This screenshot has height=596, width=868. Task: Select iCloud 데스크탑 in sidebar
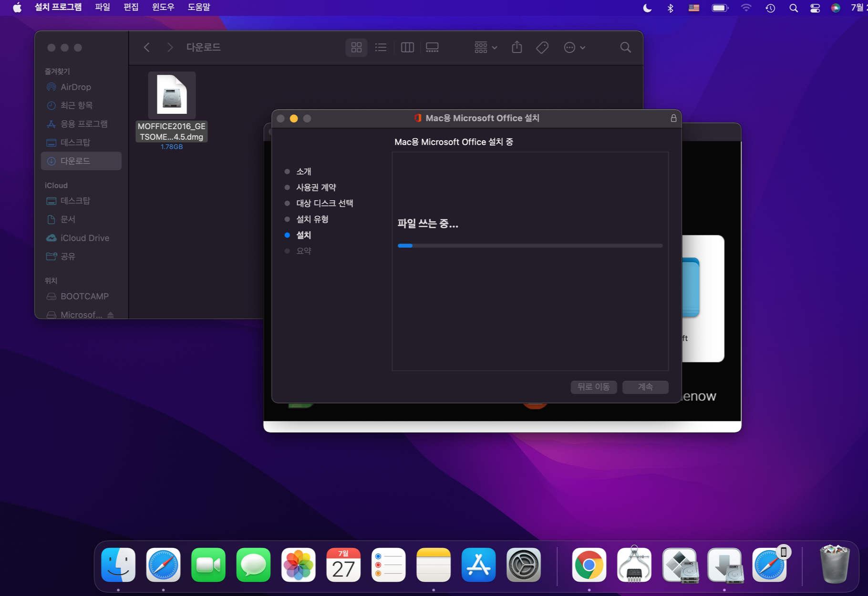click(x=81, y=201)
